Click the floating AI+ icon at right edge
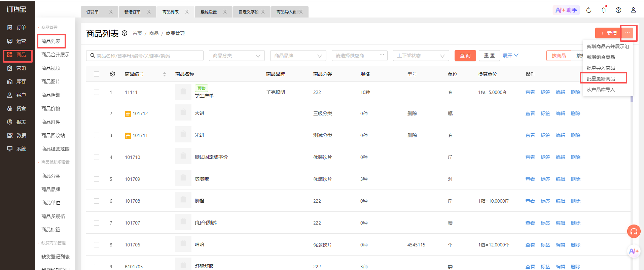 [634, 251]
